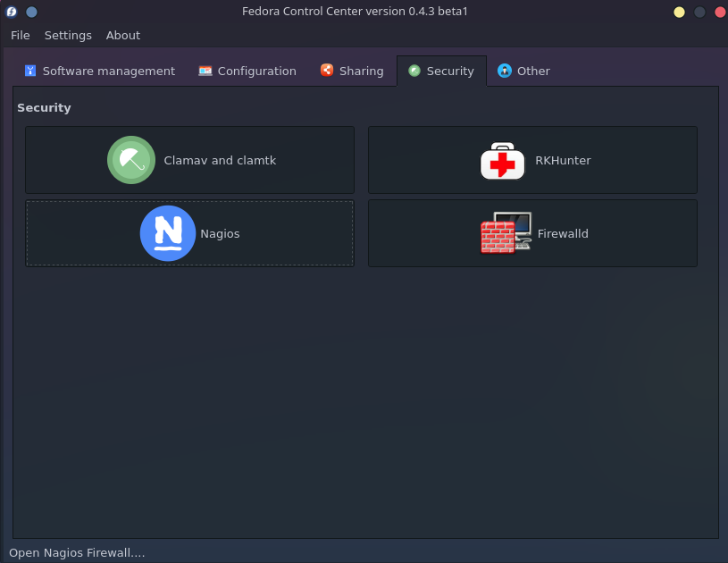Open the Nagios button

tap(190, 233)
